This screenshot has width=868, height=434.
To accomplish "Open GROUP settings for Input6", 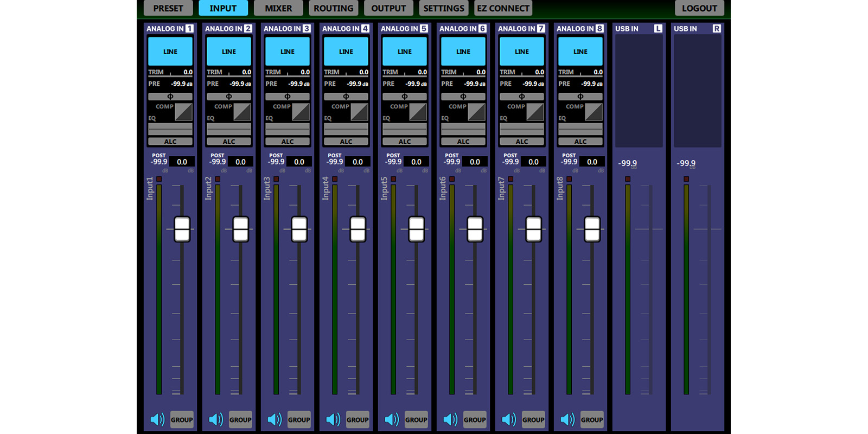I will 475,419.
